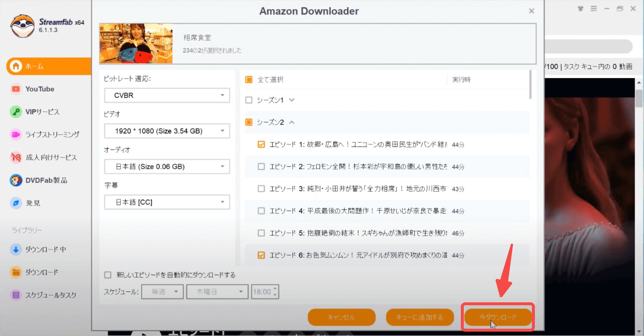Click the Downloading (ダウンロード中) arrow icon
Screen dimensions: 644x336
[16, 250]
